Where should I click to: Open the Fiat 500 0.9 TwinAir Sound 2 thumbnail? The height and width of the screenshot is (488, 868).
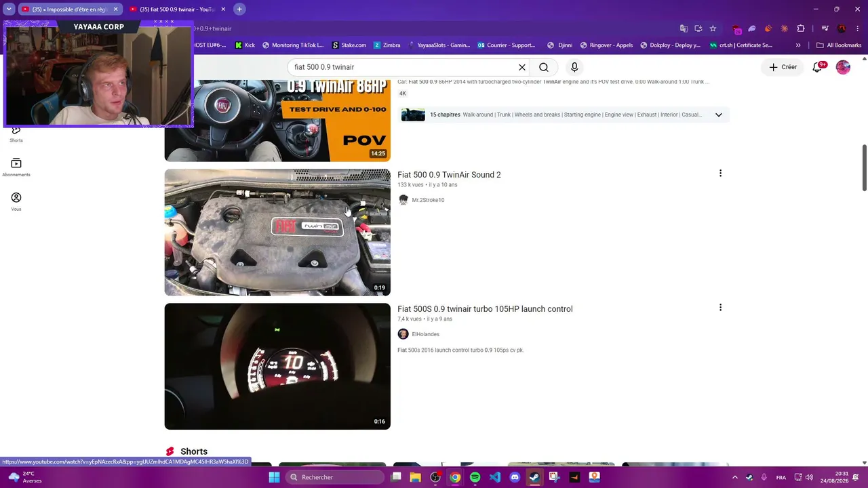coord(277,232)
